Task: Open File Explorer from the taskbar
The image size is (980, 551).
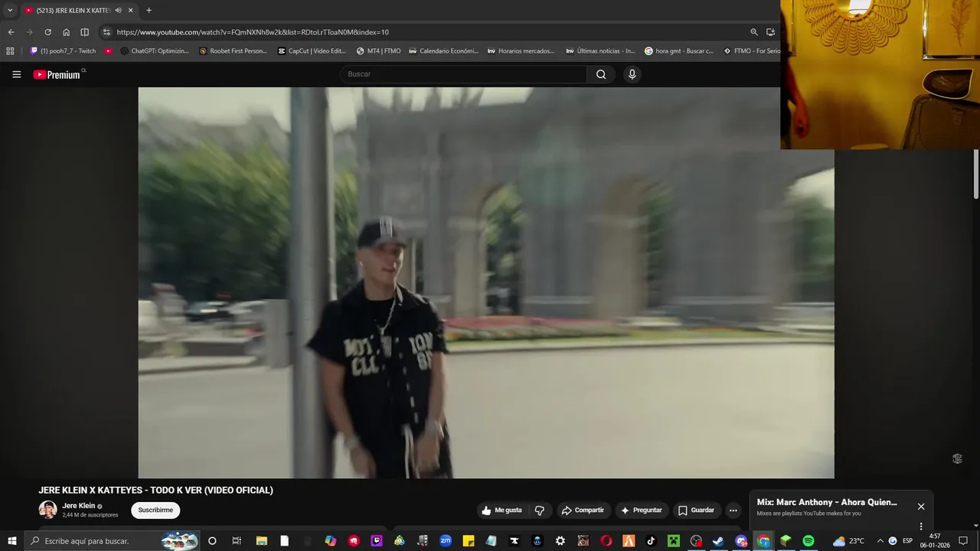Action: tap(261, 541)
